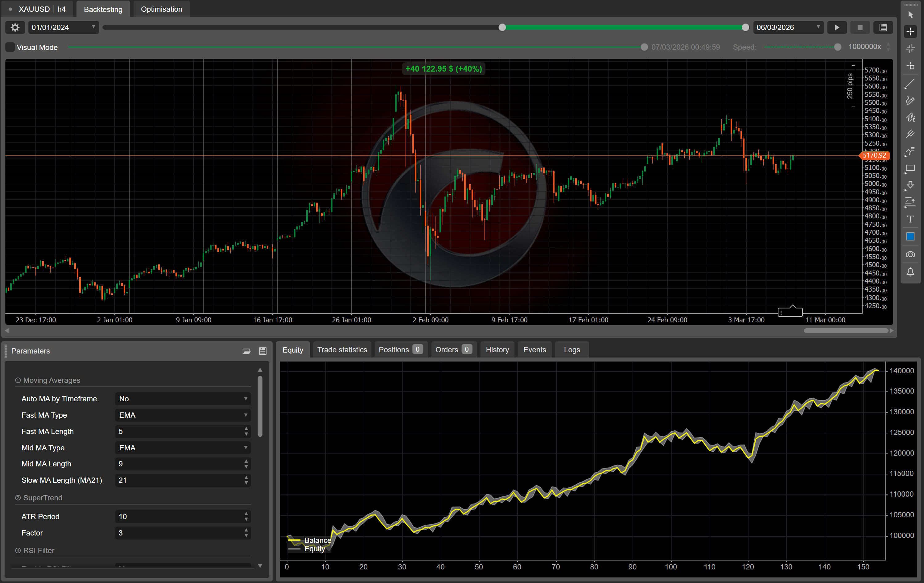Take a chart screenshot with camera icon
Image resolution: width=924 pixels, height=583 pixels.
(910, 254)
